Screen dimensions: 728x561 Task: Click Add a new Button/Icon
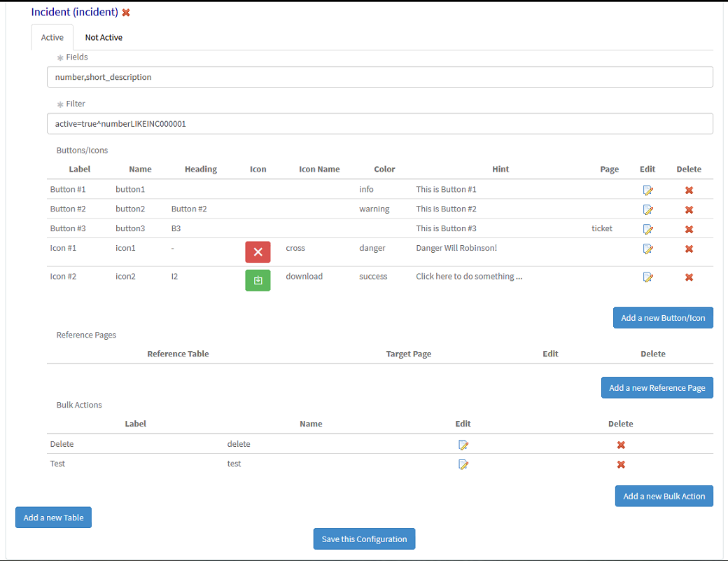[x=662, y=317]
